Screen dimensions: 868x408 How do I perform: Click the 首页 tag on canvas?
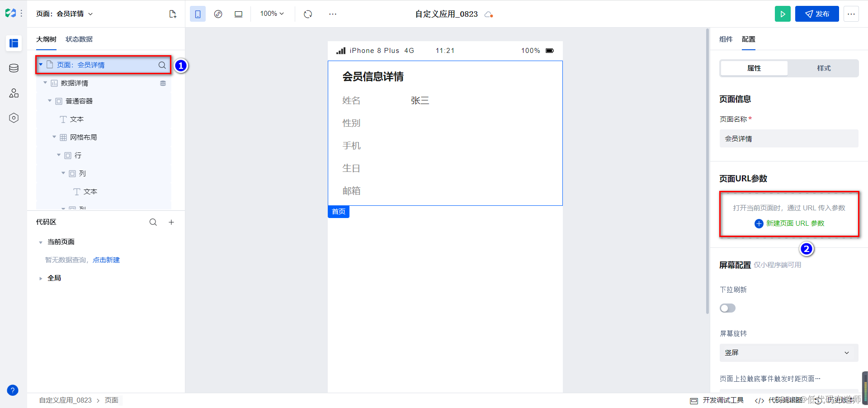(x=339, y=212)
